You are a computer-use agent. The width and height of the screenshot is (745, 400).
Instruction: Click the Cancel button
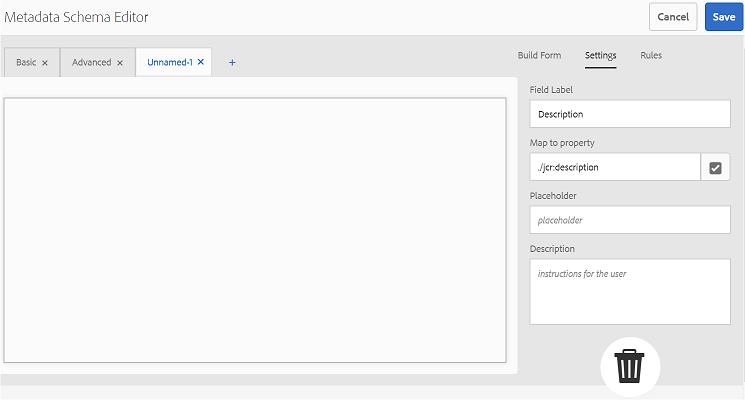(673, 17)
